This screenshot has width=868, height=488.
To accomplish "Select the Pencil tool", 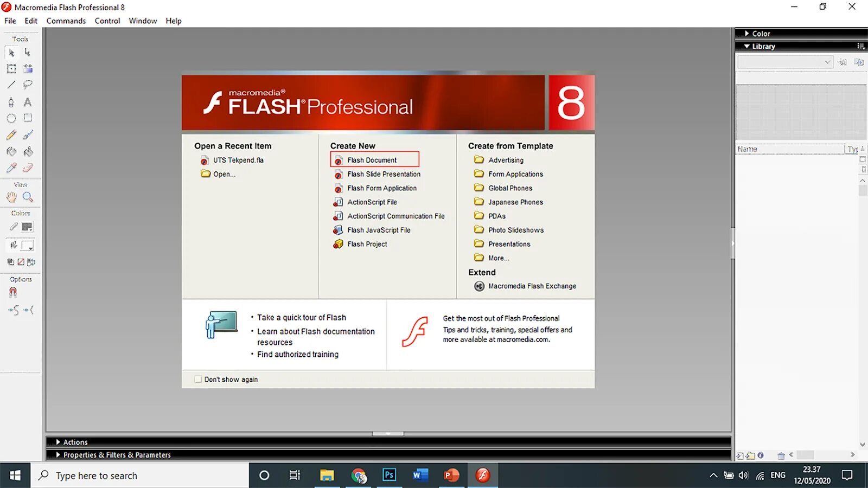I will click(11, 135).
